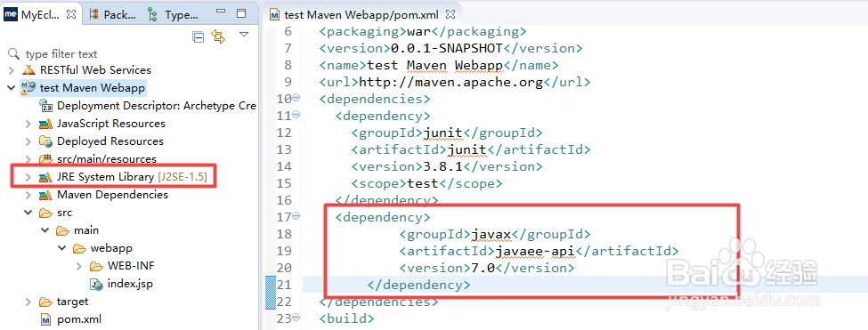Expand JavaScript Resources node
The image size is (868, 330).
(x=28, y=124)
